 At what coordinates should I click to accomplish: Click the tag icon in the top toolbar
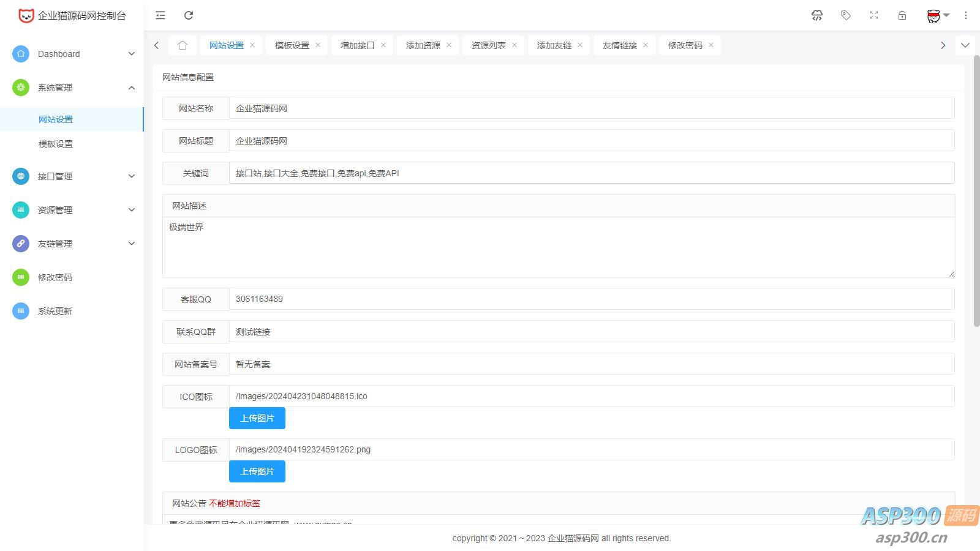845,15
